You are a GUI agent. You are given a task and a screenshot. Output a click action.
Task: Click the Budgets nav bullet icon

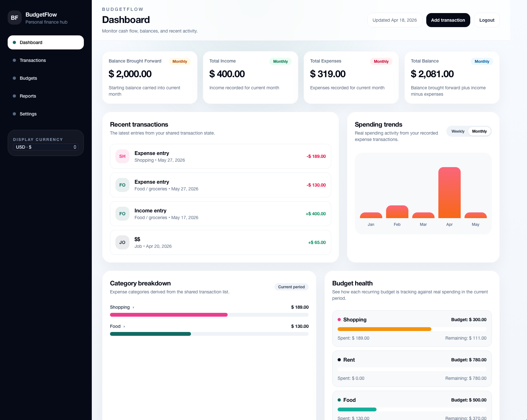pos(14,78)
